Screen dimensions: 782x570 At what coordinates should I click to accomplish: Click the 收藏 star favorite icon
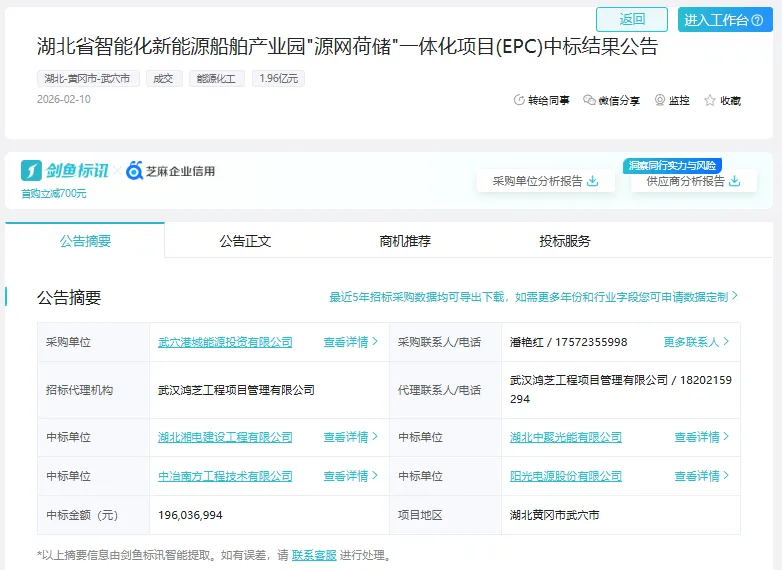click(x=710, y=100)
